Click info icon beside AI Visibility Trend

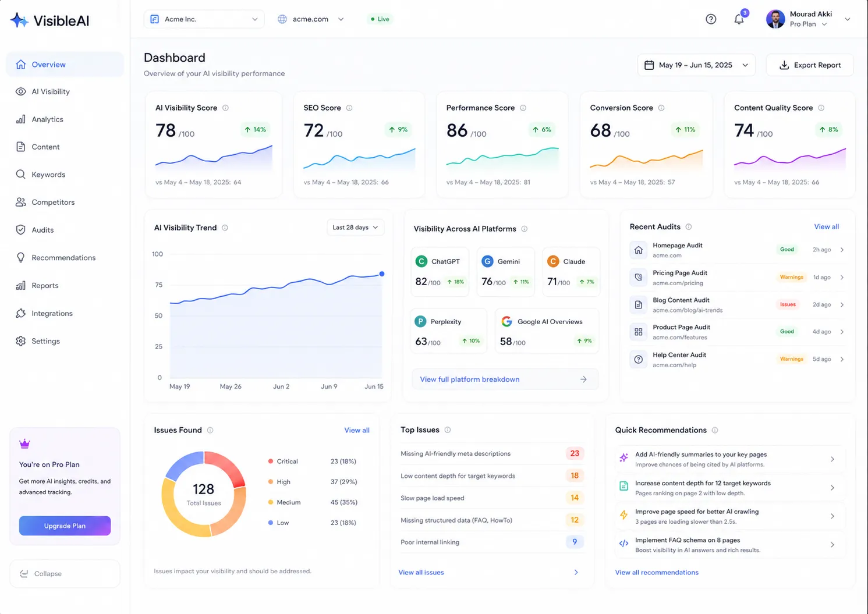[225, 228]
